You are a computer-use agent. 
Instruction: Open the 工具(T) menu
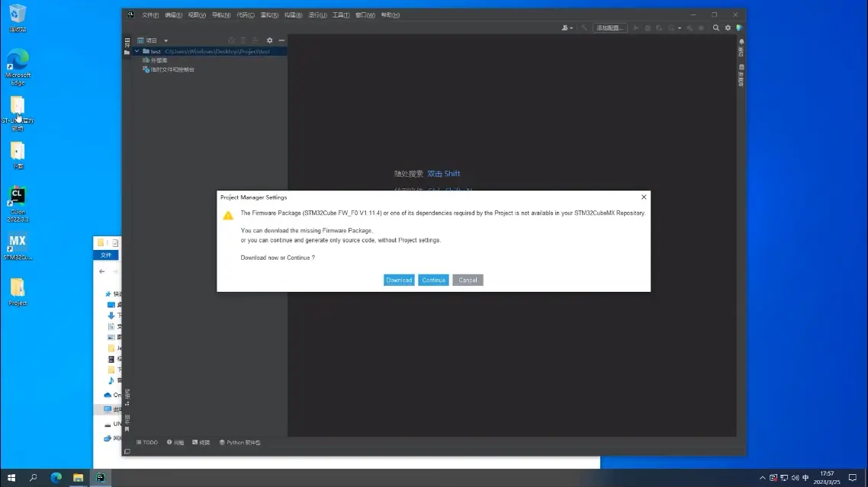(x=340, y=15)
